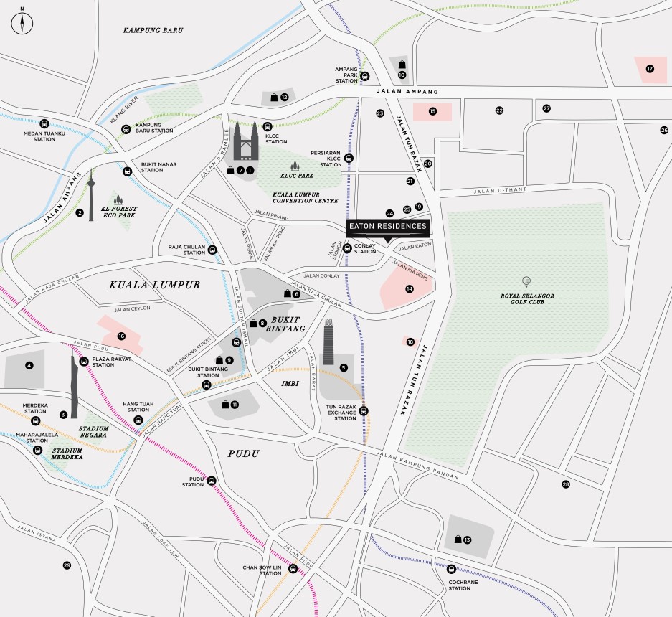
Task: Click the Bukit Bintang Station train icon
Action: click(x=207, y=385)
